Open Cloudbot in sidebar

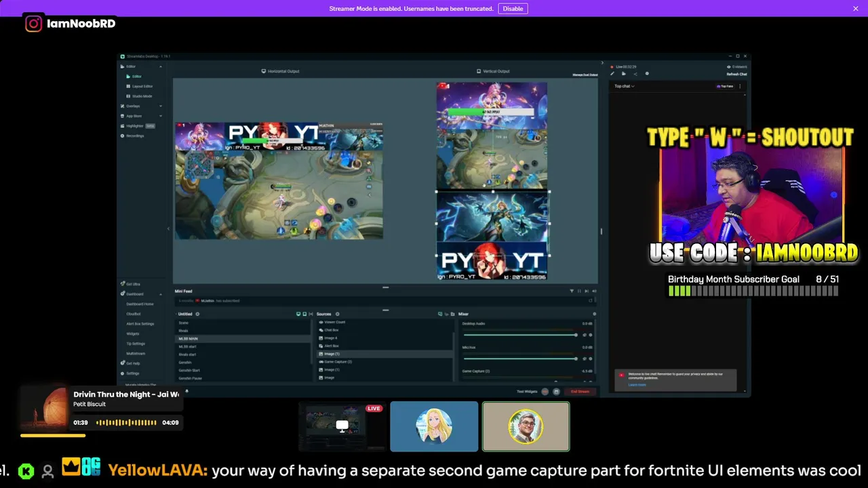click(x=134, y=314)
